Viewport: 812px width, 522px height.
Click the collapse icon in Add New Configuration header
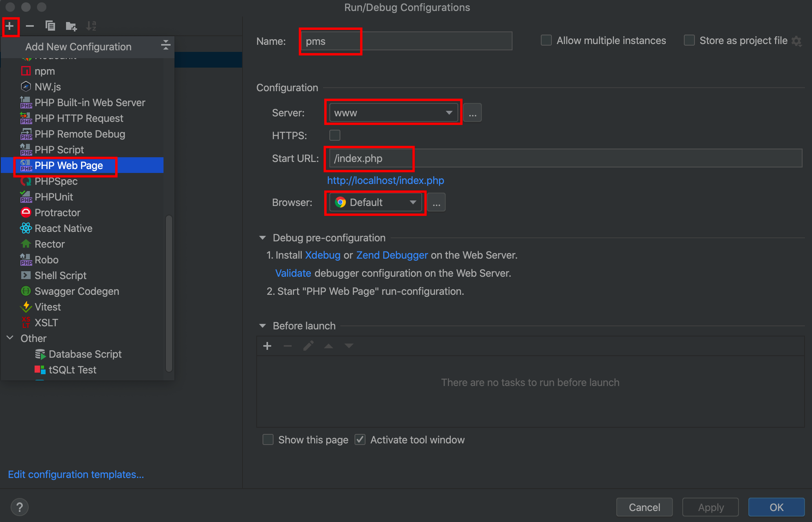pos(165,45)
